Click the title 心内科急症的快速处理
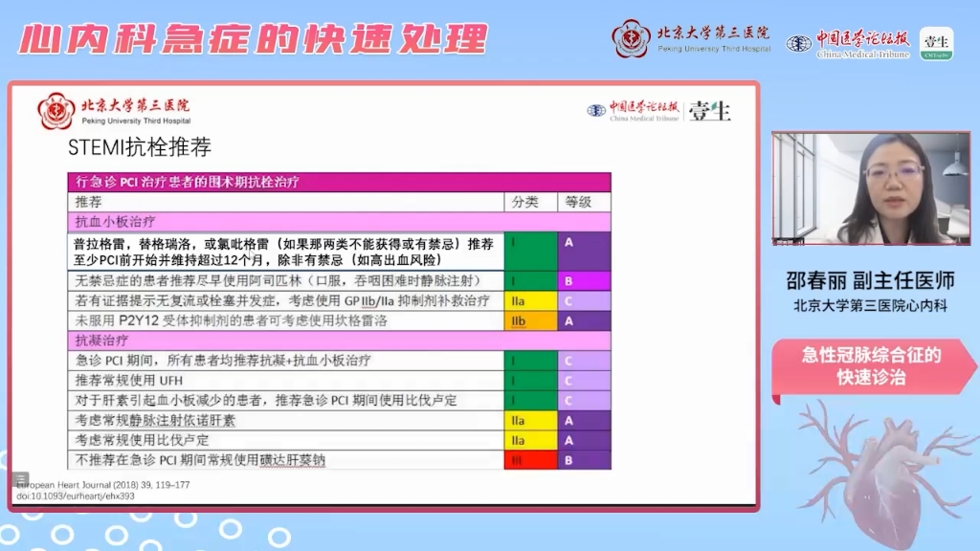The height and width of the screenshot is (551, 980). 253,38
